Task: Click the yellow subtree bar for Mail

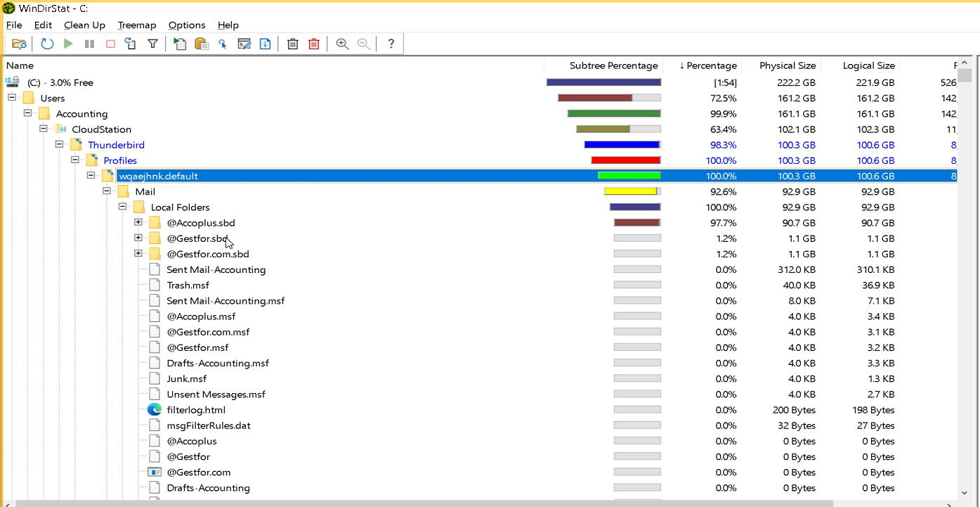Action: 630,191
